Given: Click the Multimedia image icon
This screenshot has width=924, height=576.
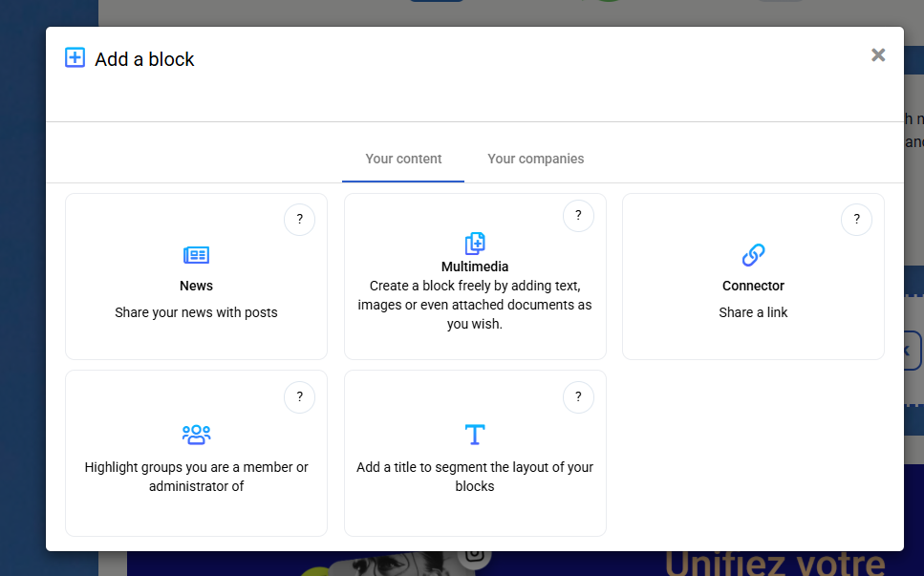Looking at the screenshot, I should point(475,242).
